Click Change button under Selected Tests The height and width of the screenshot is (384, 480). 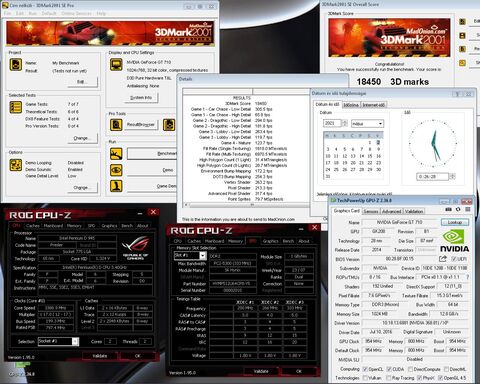[83, 138]
